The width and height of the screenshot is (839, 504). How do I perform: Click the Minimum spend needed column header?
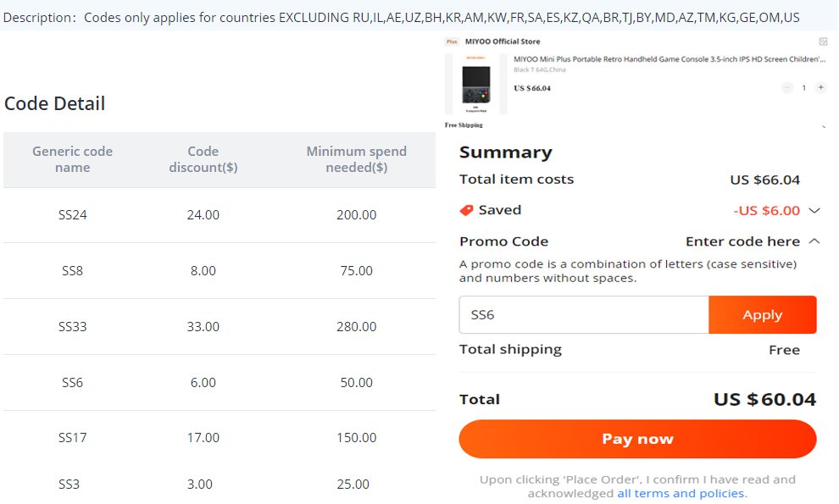pyautogui.click(x=356, y=159)
